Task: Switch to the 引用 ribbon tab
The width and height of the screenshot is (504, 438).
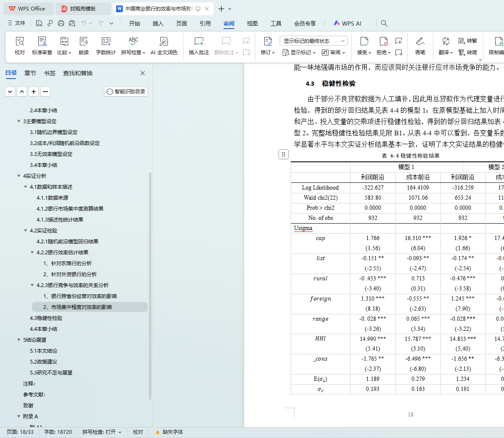Action: (205, 24)
